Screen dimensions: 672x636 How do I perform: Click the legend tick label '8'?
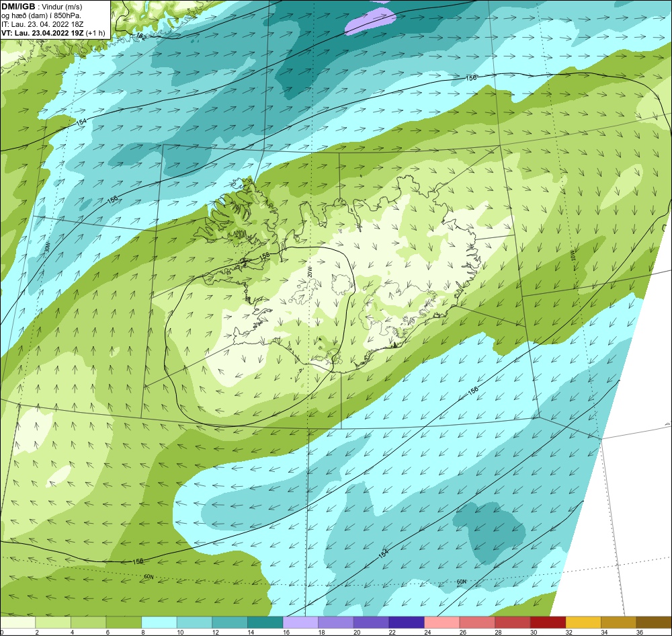[x=143, y=632]
